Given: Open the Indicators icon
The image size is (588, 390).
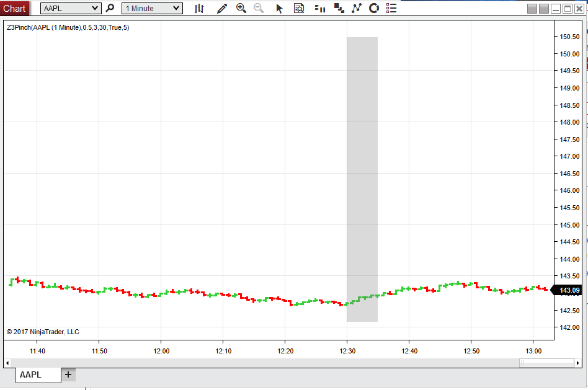Looking at the screenshot, I should point(357,8).
